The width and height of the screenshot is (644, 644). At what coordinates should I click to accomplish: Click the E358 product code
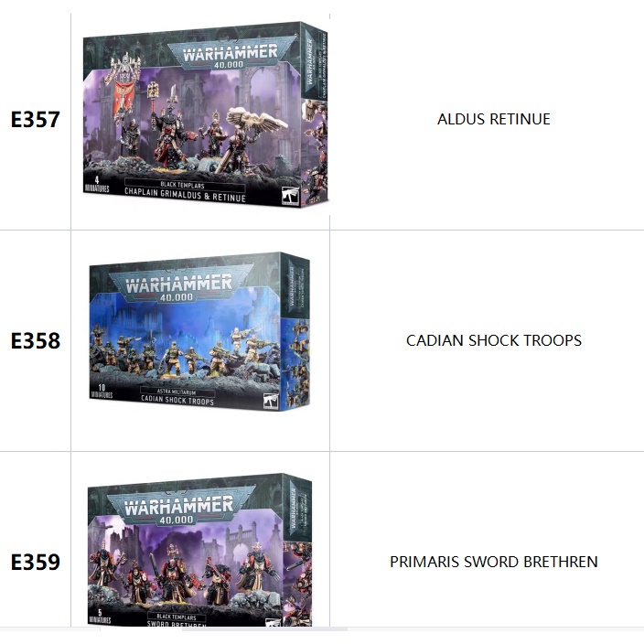36,340
